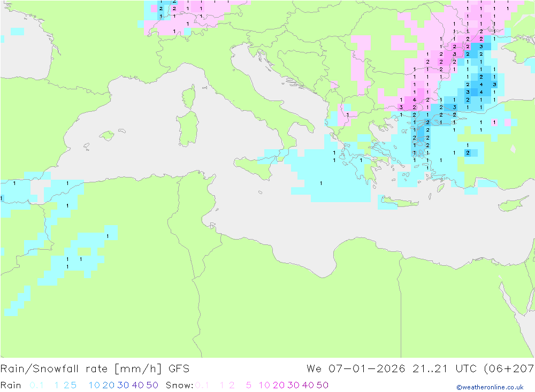Select the Snow legend 50 value
Screen dimensions: 535x392
click(323, 385)
